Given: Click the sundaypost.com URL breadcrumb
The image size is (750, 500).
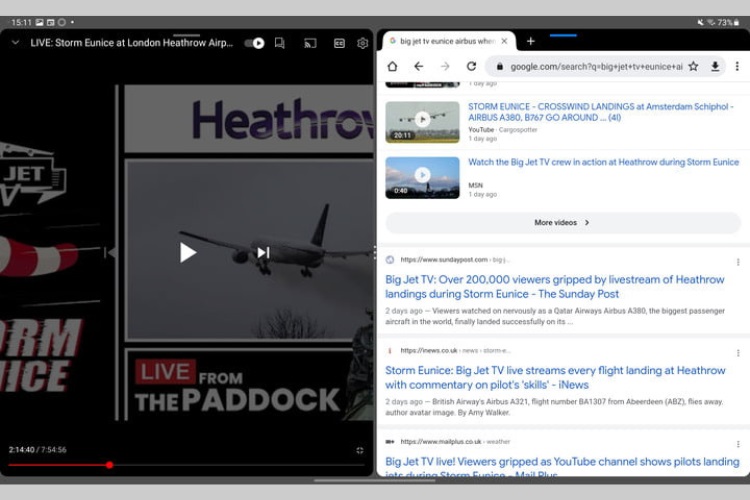Looking at the screenshot, I should (x=454, y=260).
